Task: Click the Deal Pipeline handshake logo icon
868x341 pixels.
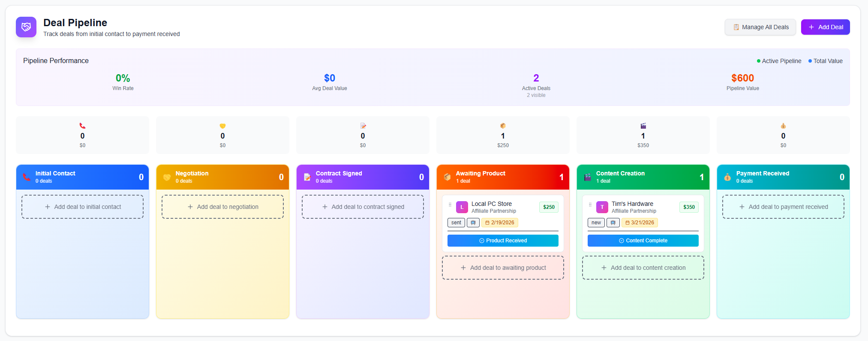Action: pyautogui.click(x=26, y=27)
